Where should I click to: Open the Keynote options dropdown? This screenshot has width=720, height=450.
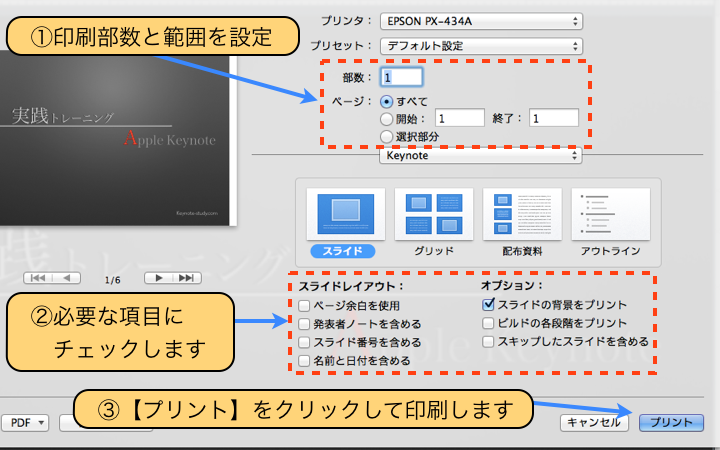480,155
